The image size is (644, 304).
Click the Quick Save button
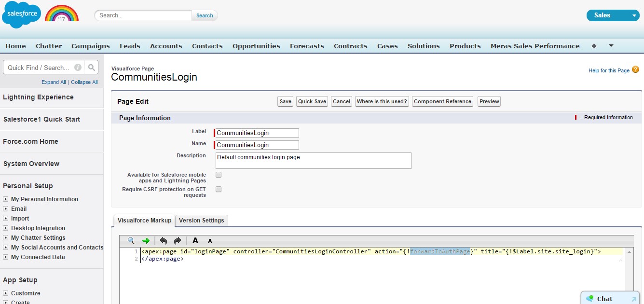[x=312, y=101]
